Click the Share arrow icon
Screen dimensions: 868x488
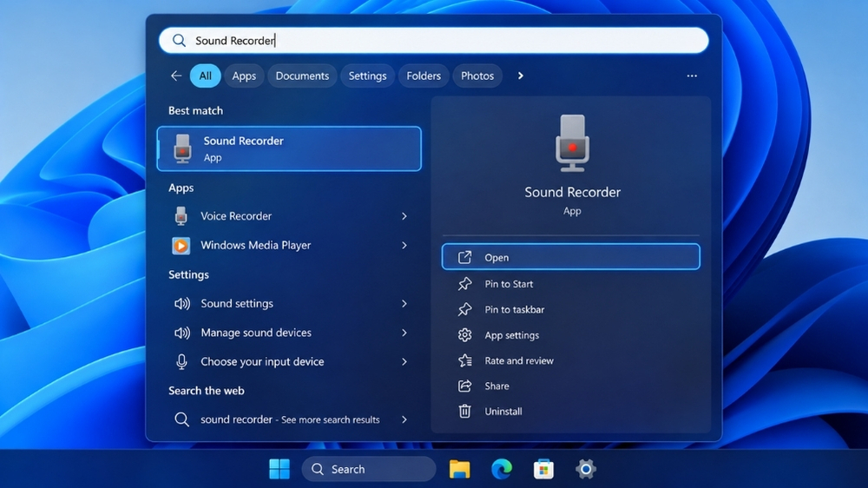464,386
